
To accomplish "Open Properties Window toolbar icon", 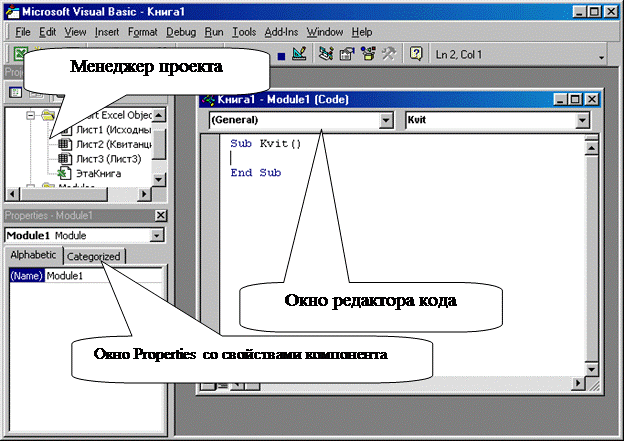I will tap(347, 54).
